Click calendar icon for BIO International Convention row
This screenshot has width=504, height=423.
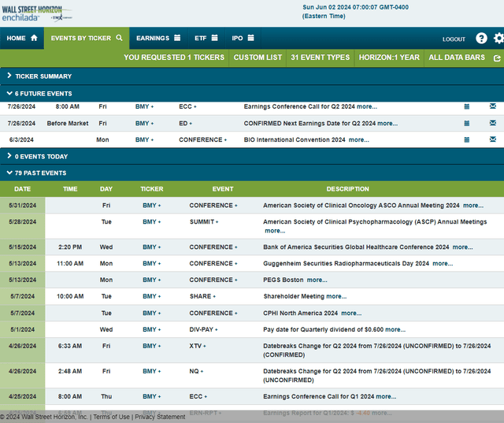coord(466,139)
